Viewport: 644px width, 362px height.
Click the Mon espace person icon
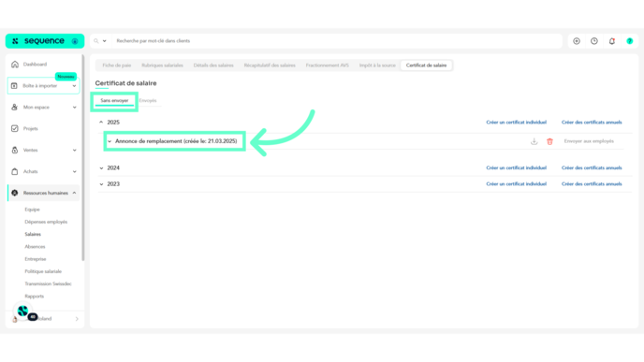14,108
